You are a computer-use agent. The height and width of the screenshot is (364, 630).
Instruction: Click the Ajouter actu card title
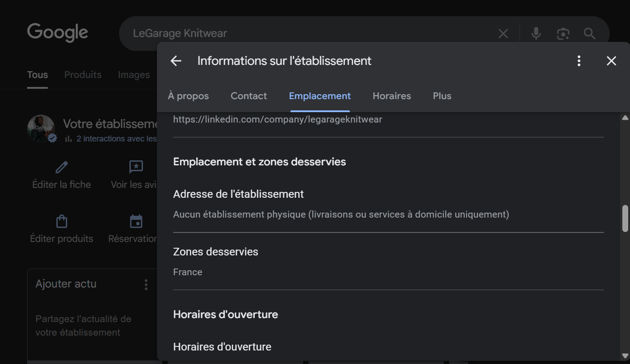click(x=66, y=284)
